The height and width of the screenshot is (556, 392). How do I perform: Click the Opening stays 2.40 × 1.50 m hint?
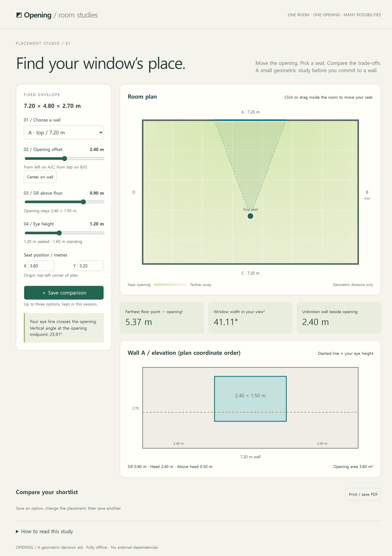[x=50, y=211]
